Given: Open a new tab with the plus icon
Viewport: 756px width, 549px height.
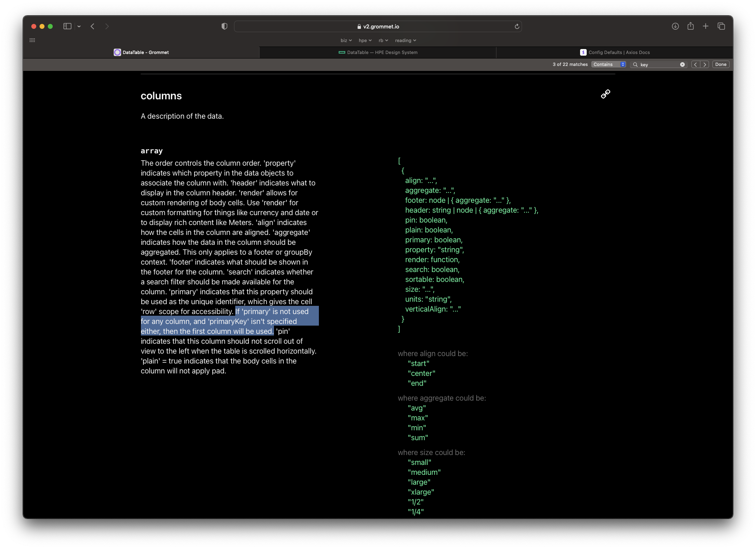Looking at the screenshot, I should point(706,26).
